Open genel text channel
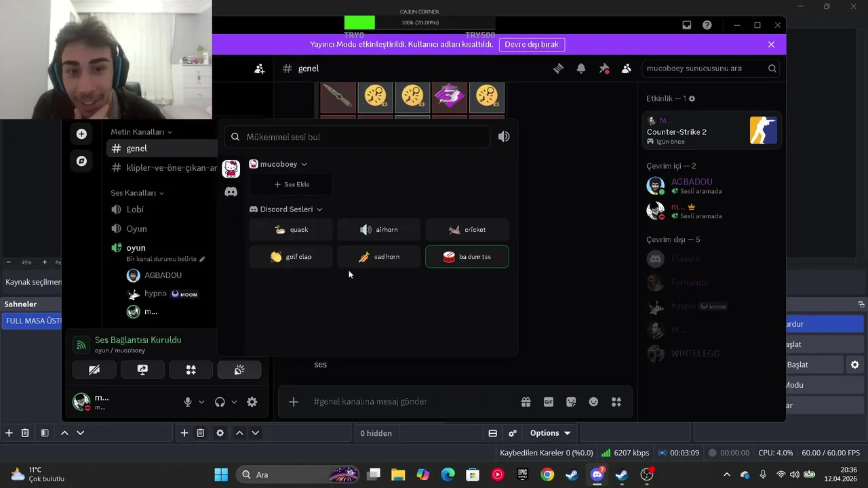Screen dimensions: 868x488 tap(162, 148)
